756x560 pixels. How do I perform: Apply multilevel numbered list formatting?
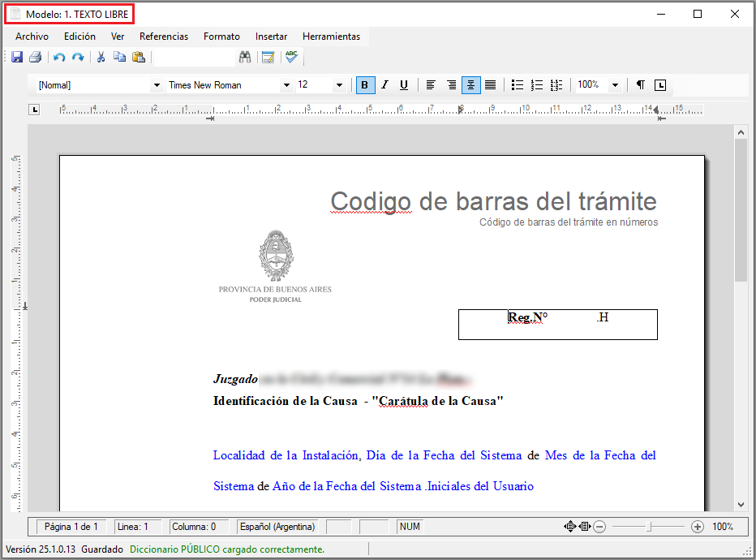[556, 85]
